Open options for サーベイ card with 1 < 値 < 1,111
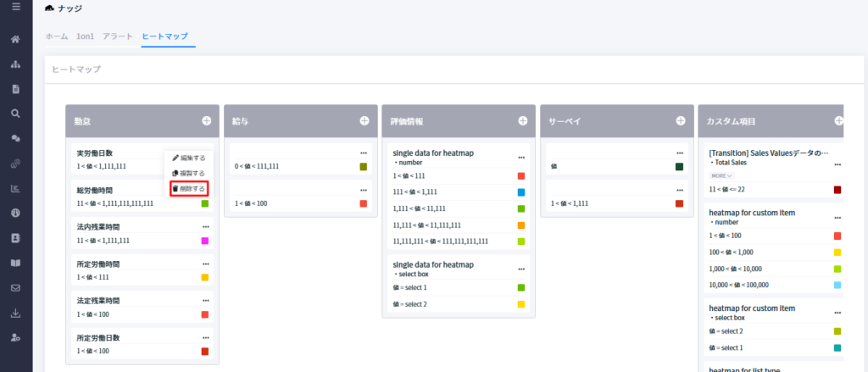Screen dimensions: 868x372 680,190
